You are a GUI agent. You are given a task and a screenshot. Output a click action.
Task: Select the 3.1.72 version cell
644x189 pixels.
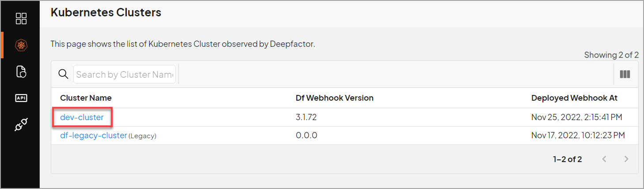(x=306, y=117)
